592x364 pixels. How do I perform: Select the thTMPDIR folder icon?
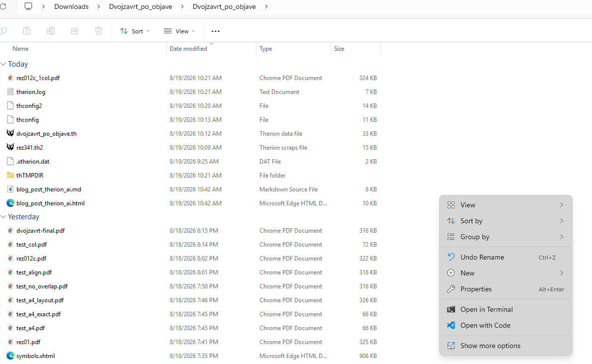[10, 175]
